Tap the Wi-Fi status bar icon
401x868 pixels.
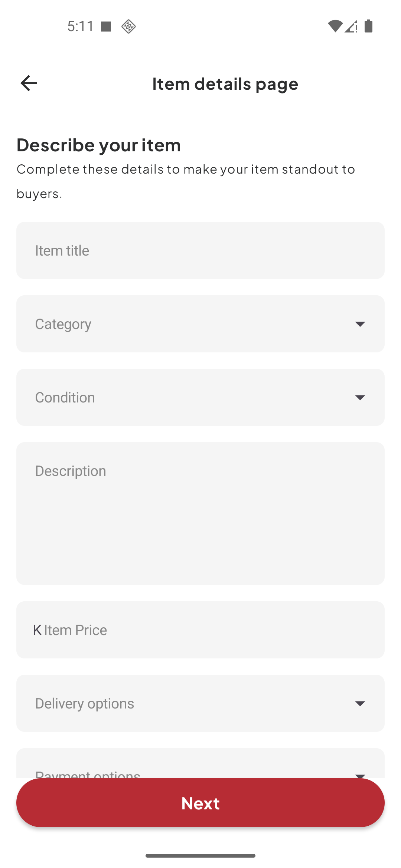click(x=335, y=26)
